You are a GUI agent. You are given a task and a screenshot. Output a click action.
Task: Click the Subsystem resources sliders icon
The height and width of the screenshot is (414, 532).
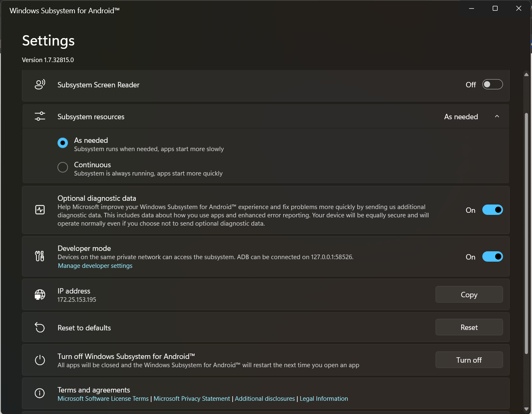pos(39,116)
